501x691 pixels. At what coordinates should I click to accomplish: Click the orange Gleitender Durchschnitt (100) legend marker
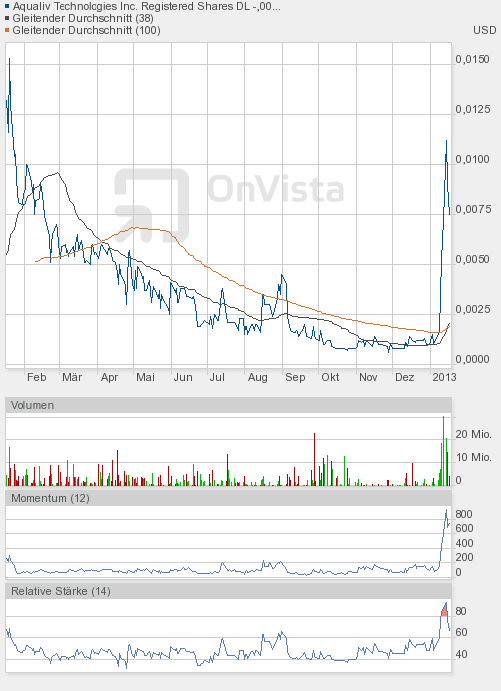7,30
